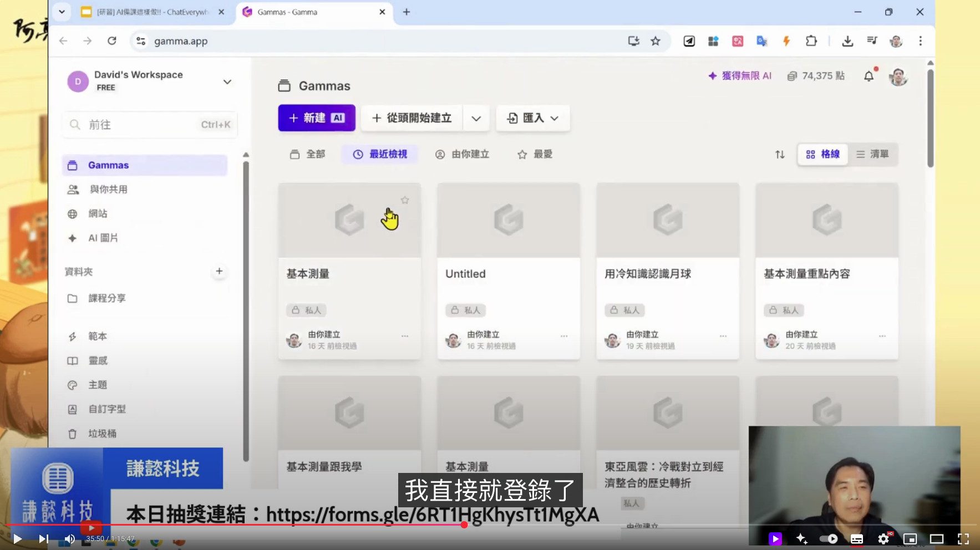
Task: Open more options on the Untitled card
Action: 564,336
